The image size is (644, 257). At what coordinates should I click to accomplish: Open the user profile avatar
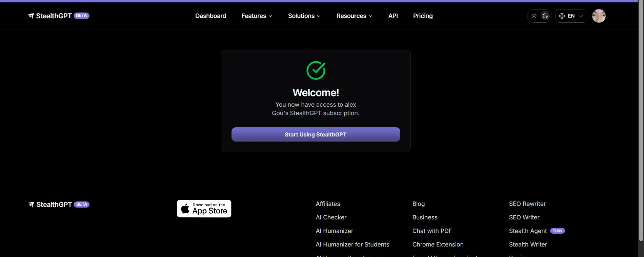coord(599,16)
